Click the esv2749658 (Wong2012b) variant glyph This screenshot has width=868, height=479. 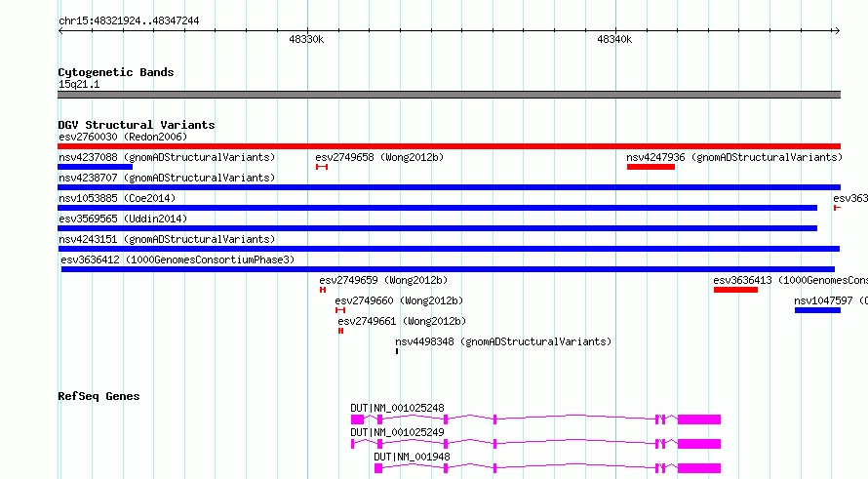coord(322,167)
